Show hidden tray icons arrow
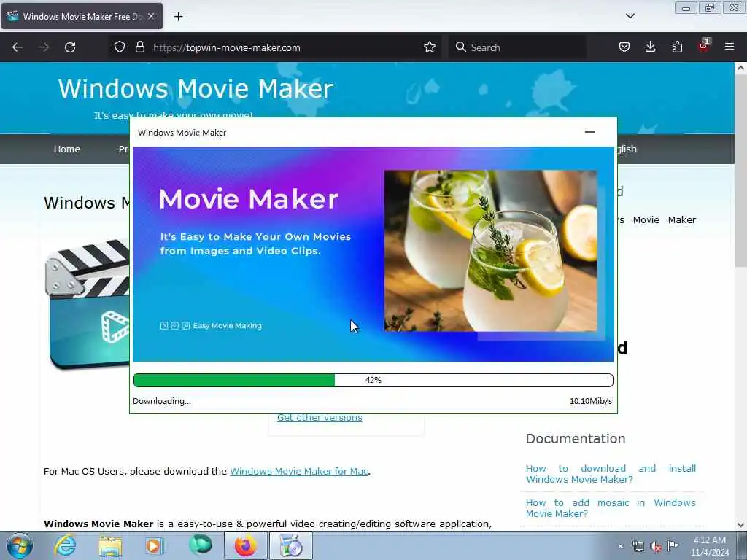The width and height of the screenshot is (747, 560). click(x=620, y=546)
